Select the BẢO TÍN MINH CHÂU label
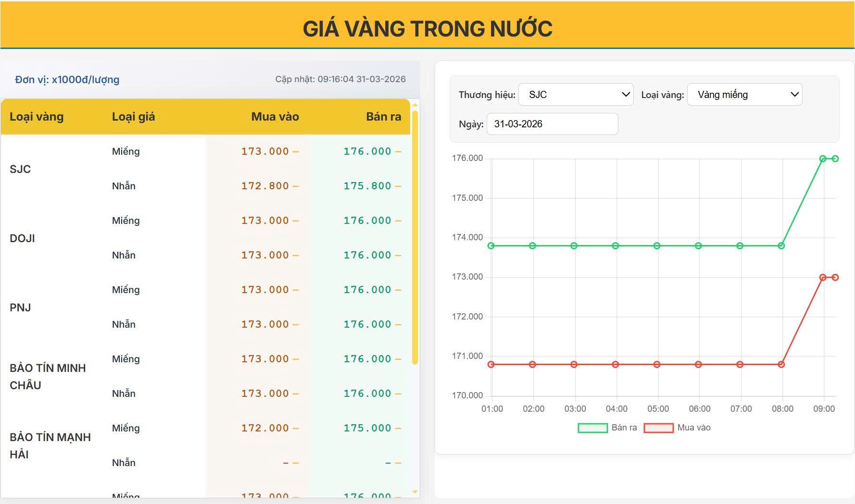Viewport: 855px width, 504px height. point(48,377)
